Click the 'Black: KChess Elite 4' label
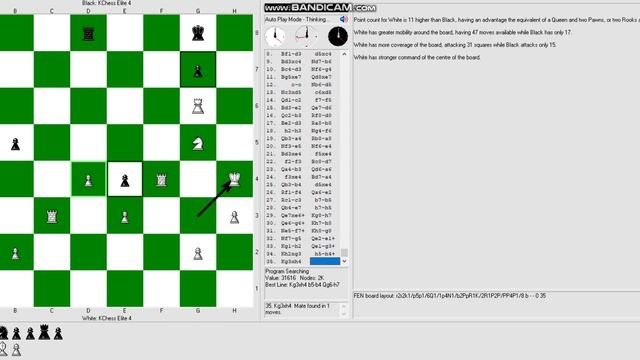Screen dimensions: 640x360 107,3
